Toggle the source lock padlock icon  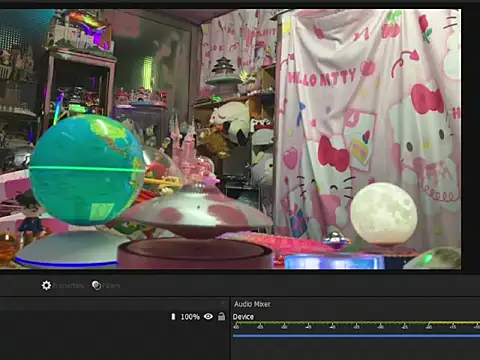point(221,316)
